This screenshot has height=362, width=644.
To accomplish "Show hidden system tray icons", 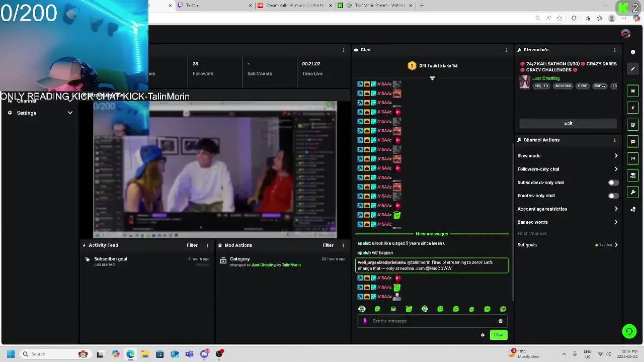I will (564, 354).
